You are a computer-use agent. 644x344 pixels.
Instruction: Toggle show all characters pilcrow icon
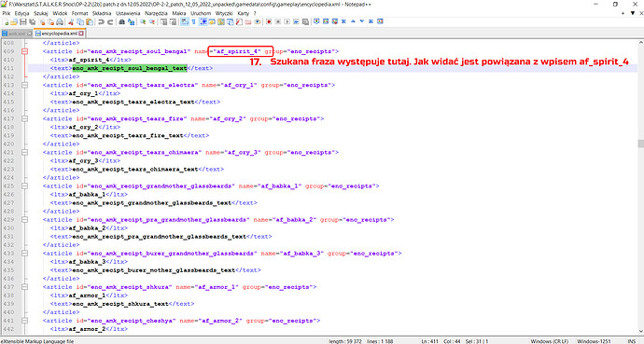click(x=194, y=21)
